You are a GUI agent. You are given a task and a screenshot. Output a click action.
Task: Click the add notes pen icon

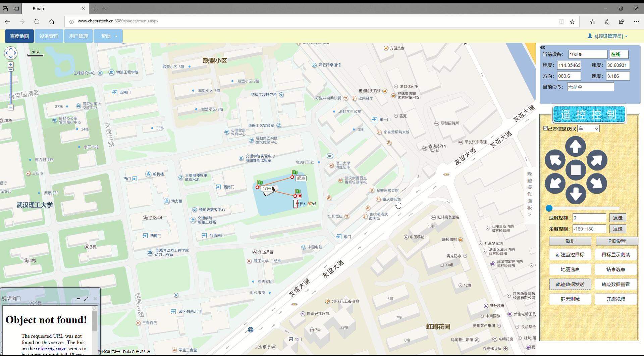(607, 21)
